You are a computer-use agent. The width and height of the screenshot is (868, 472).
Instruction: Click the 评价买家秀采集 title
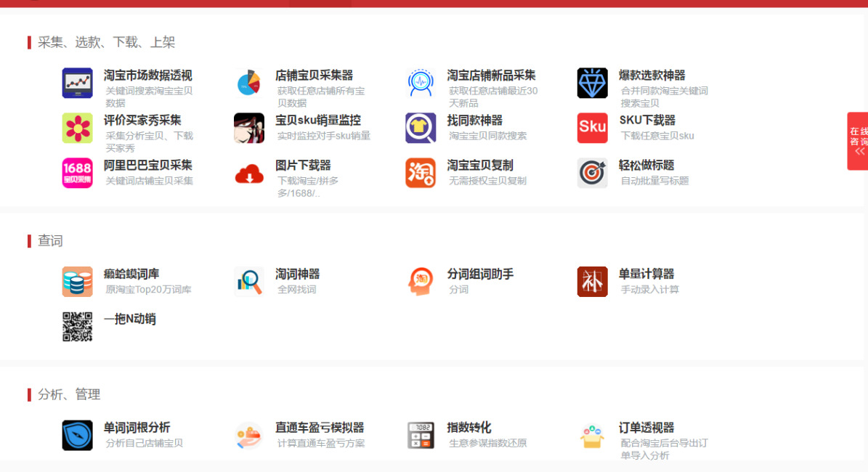pyautogui.click(x=142, y=120)
